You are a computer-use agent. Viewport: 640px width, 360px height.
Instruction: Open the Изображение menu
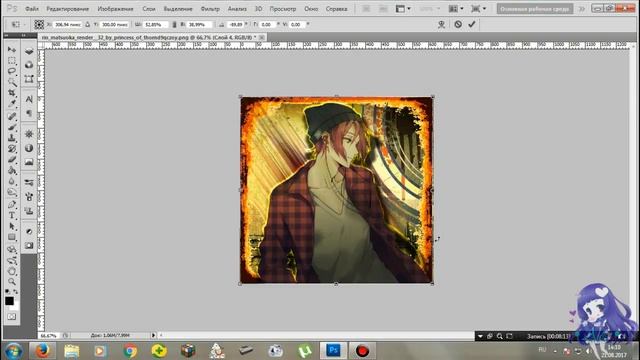(x=115, y=9)
